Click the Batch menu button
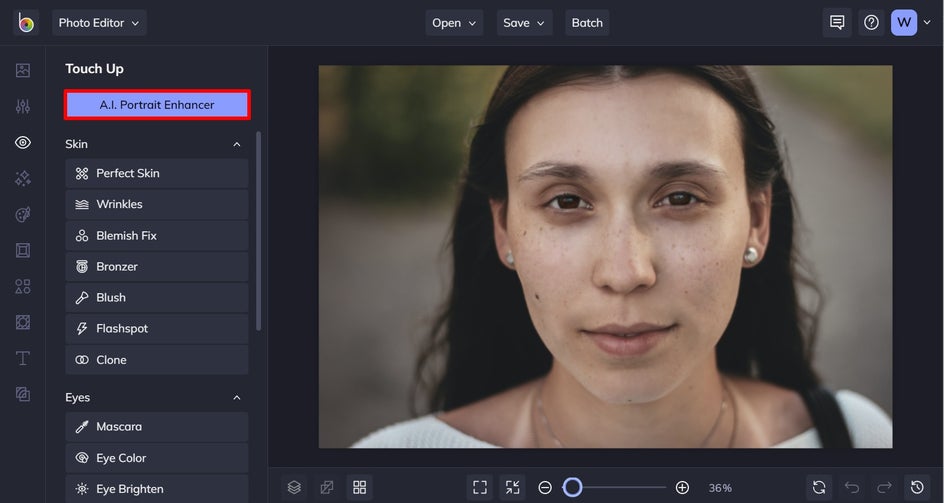The height and width of the screenshot is (503, 944). [587, 22]
